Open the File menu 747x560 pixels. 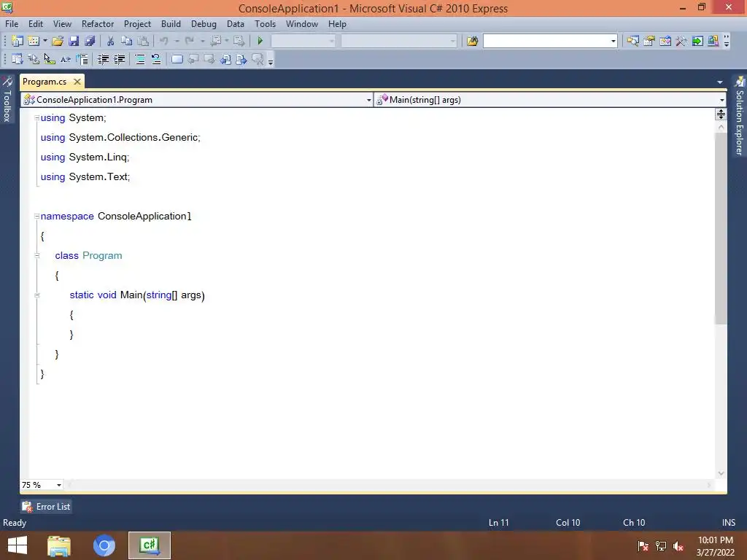coord(12,24)
